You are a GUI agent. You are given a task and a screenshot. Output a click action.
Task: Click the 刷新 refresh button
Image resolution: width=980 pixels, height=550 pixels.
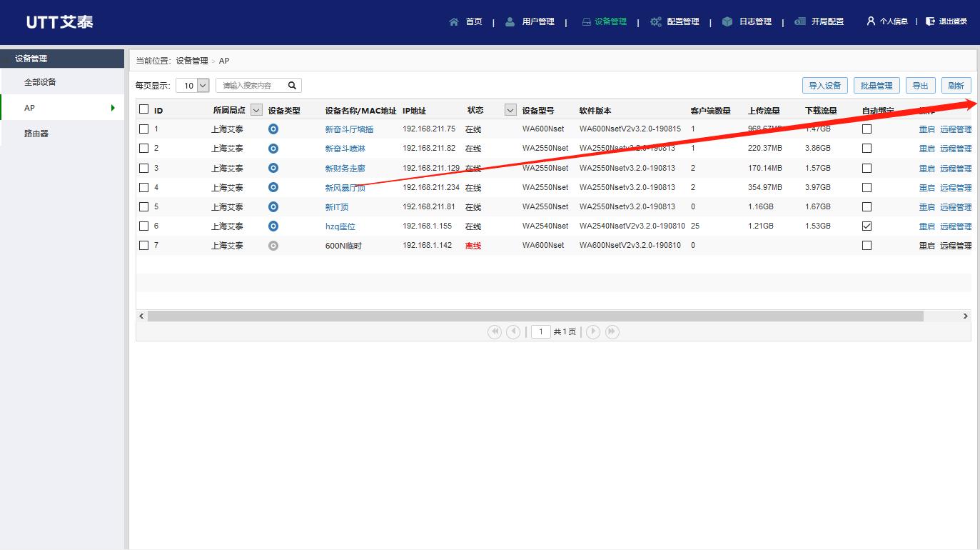[956, 85]
